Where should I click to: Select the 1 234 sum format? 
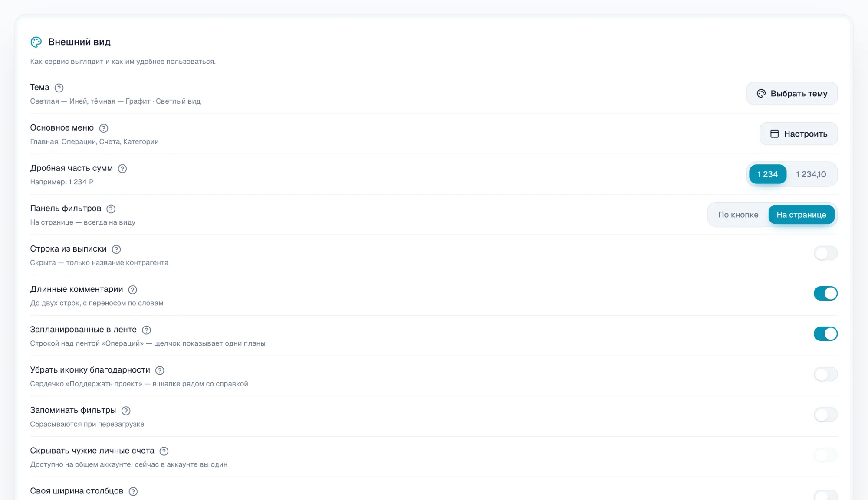pos(767,174)
